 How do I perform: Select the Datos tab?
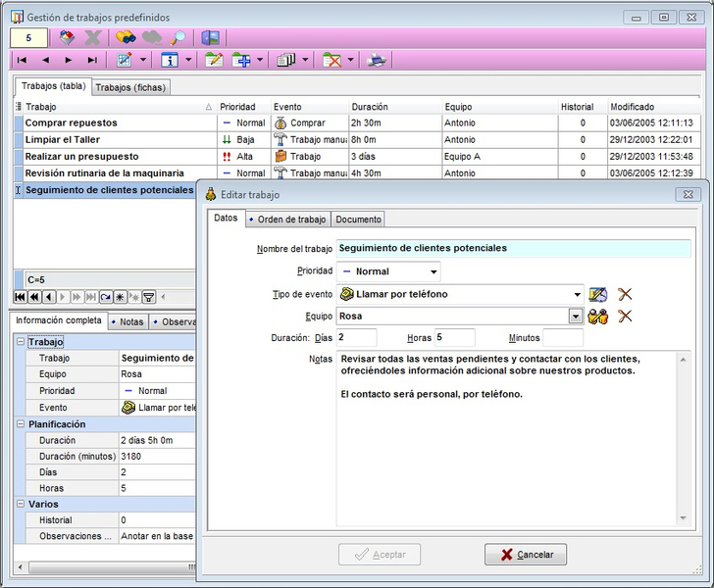click(x=226, y=218)
